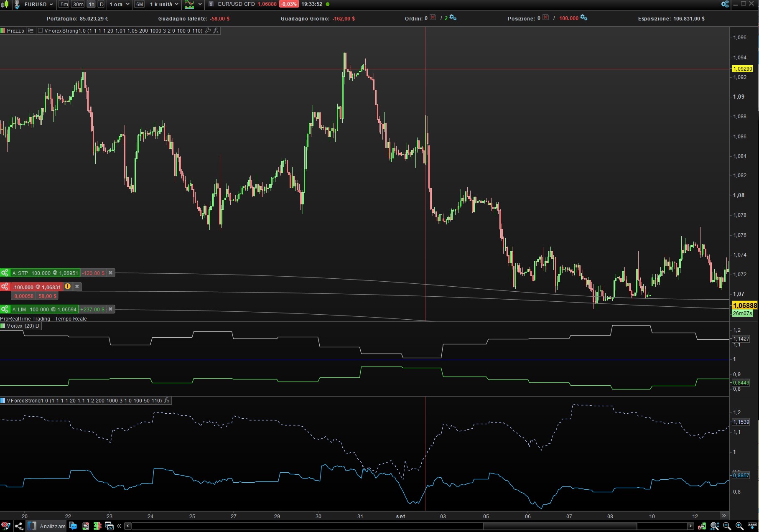Click the horizontal chart scrollbar thumb
This screenshot has height=532, width=759.
pos(560,526)
